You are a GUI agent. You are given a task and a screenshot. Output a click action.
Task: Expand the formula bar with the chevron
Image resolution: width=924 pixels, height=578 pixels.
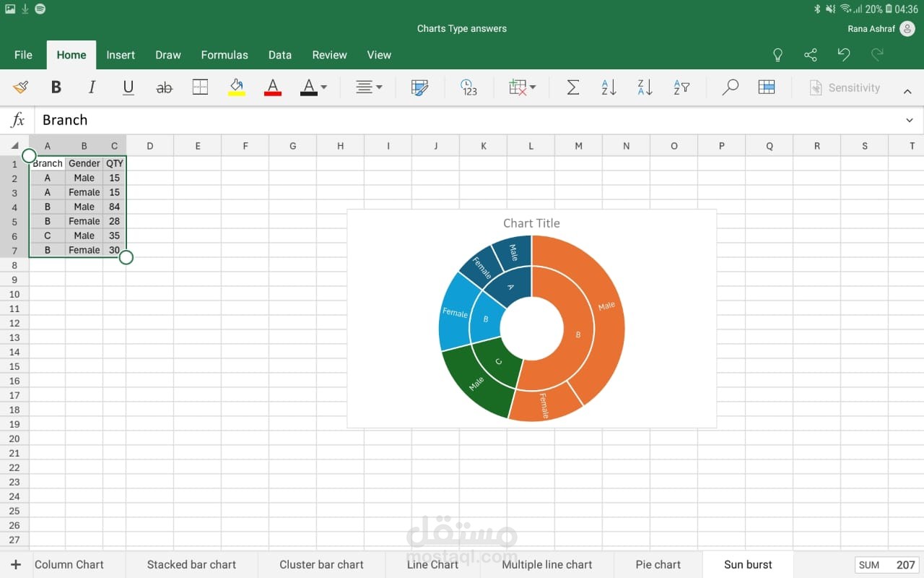coord(909,120)
